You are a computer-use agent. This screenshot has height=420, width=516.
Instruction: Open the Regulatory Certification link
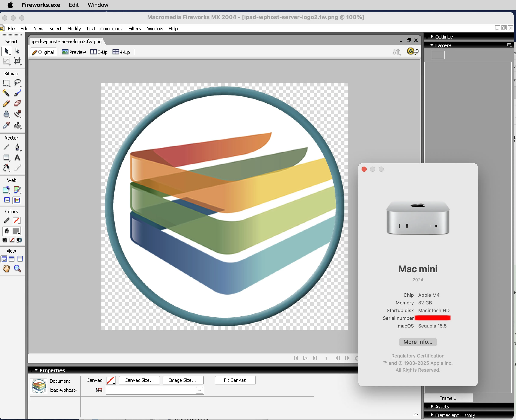click(x=418, y=356)
